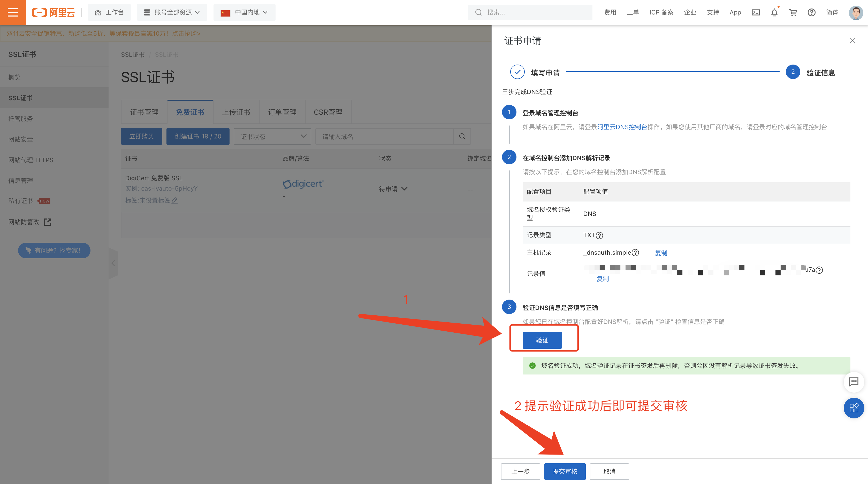Switch to the CSR管理 tab
This screenshot has width=868, height=484.
tap(328, 112)
